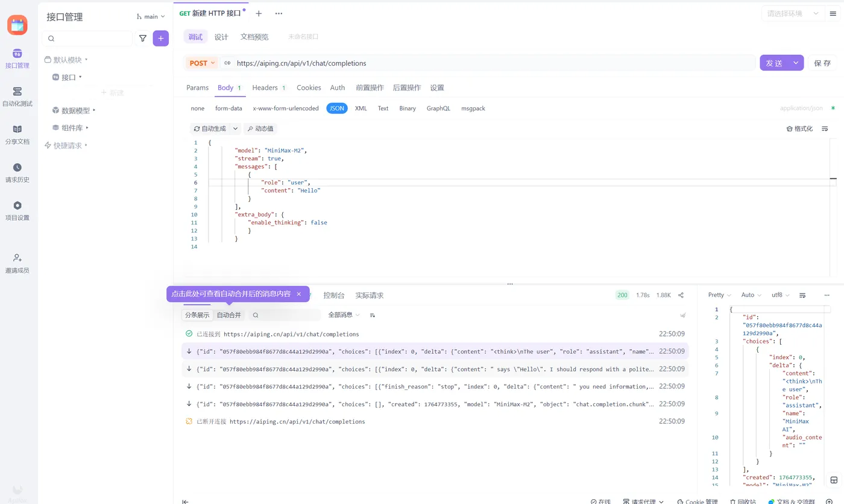This screenshot has height=504, width=844.
Task: Open a new tab with plus icon
Action: 259,13
